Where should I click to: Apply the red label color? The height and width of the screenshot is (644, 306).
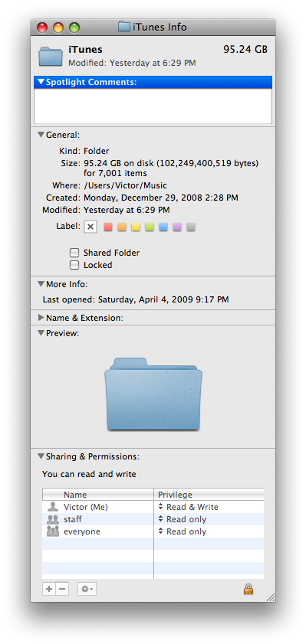tap(108, 227)
